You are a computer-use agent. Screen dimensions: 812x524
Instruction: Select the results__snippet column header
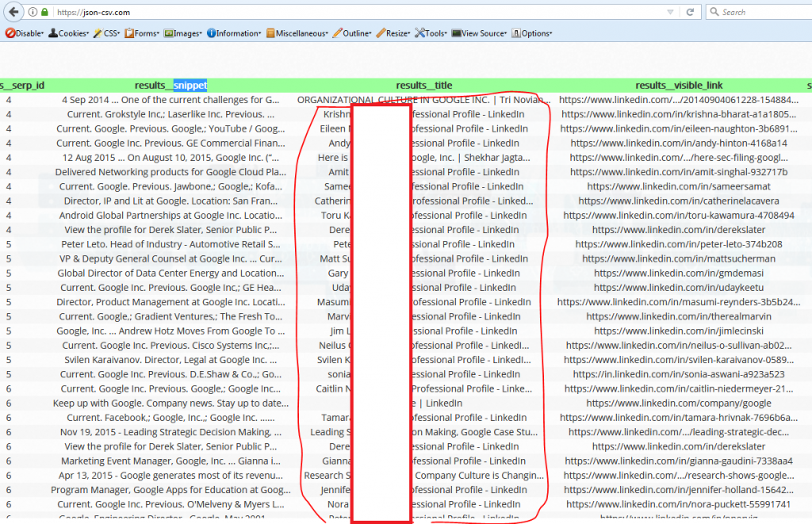(171, 86)
